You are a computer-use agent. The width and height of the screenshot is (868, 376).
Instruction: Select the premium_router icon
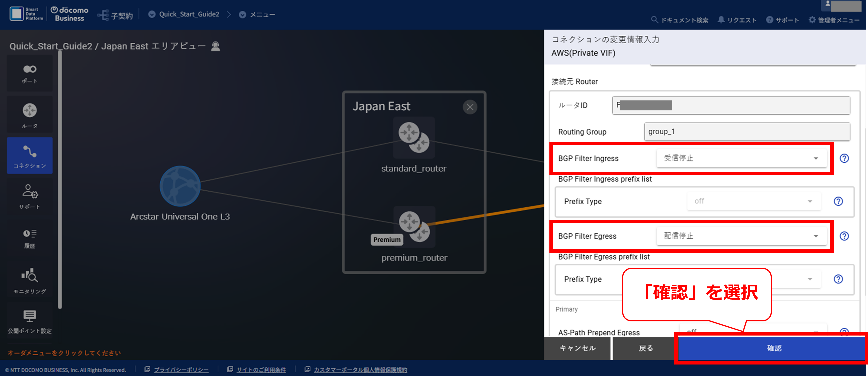(x=414, y=227)
